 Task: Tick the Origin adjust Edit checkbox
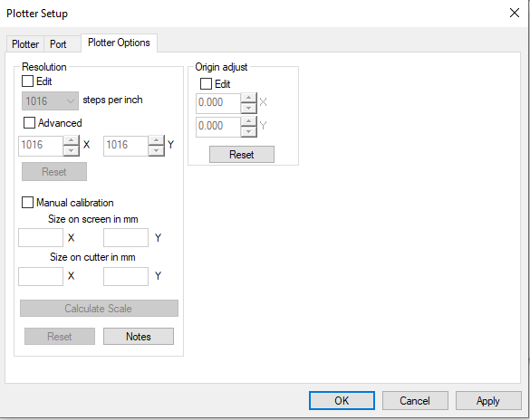[206, 84]
